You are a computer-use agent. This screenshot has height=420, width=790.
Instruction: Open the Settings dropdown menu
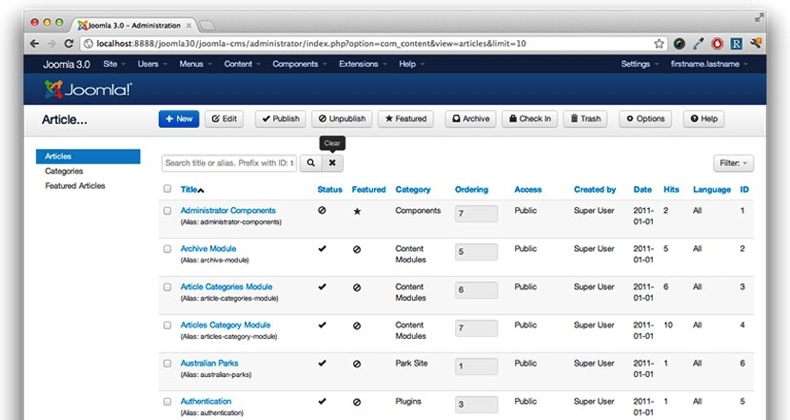point(639,64)
